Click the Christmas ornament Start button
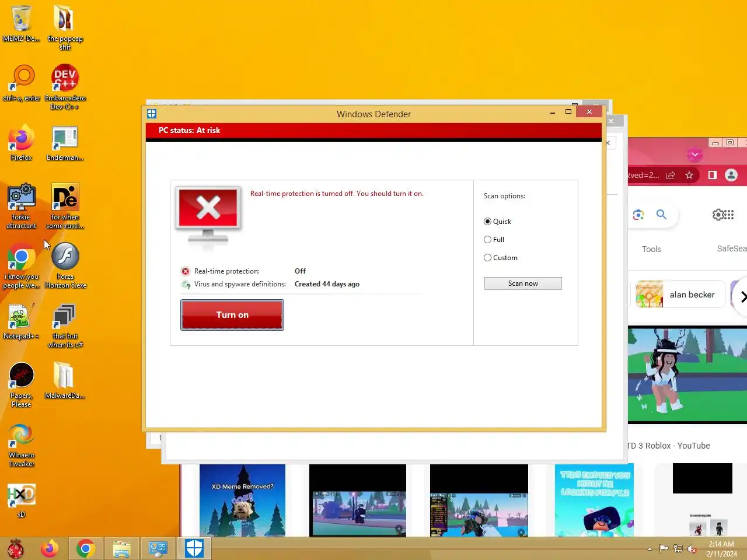The height and width of the screenshot is (560, 747). (x=16, y=549)
